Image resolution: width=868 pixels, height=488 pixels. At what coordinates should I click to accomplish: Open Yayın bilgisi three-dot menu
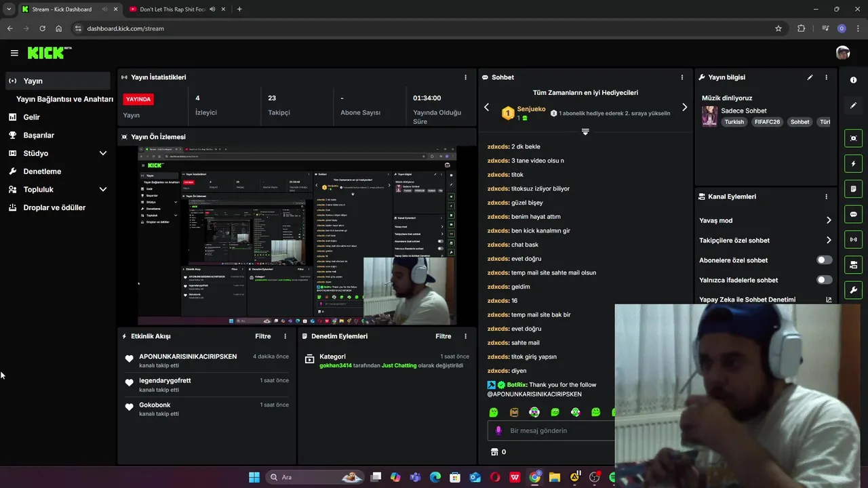point(826,77)
